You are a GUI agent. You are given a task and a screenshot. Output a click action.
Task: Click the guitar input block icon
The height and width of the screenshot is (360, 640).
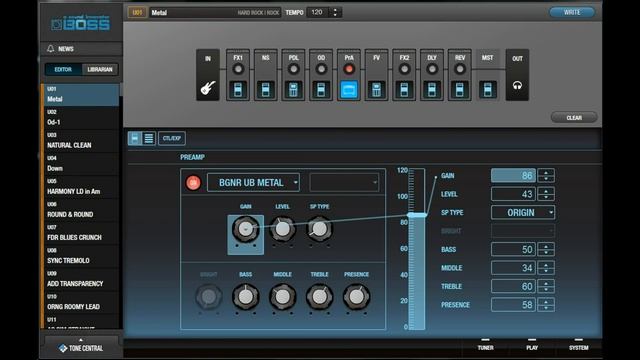(208, 87)
